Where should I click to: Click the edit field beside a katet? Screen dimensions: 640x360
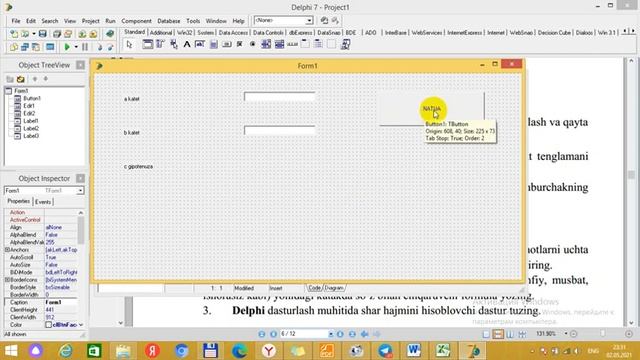pyautogui.click(x=280, y=97)
